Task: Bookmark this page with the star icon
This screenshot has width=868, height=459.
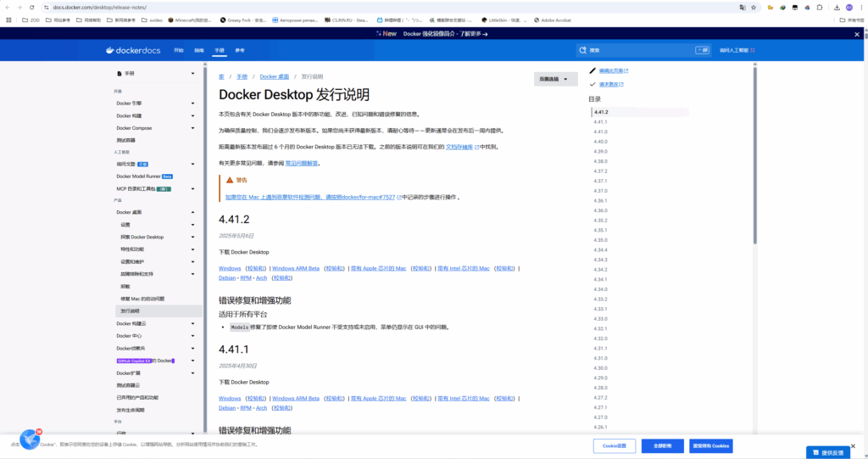Action: click(754, 7)
